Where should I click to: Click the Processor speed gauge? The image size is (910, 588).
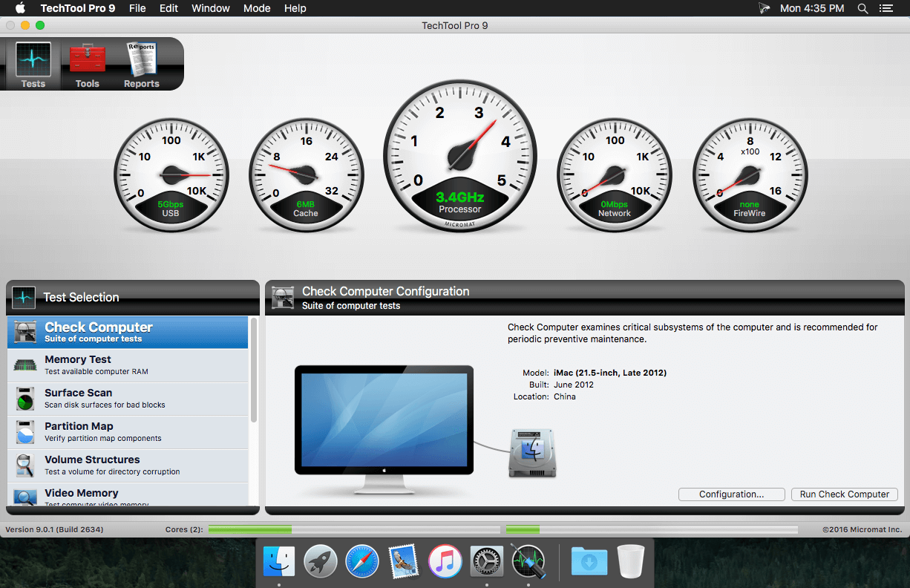click(460, 157)
